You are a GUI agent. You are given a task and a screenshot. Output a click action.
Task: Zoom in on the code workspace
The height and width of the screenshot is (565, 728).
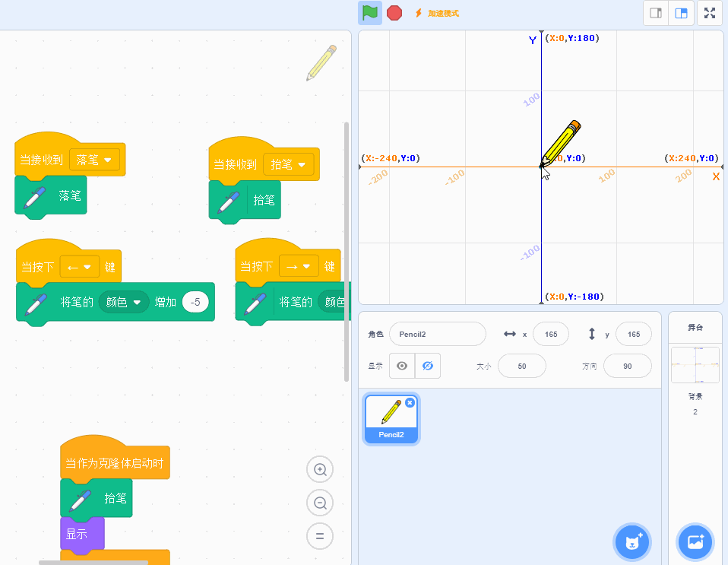point(320,470)
